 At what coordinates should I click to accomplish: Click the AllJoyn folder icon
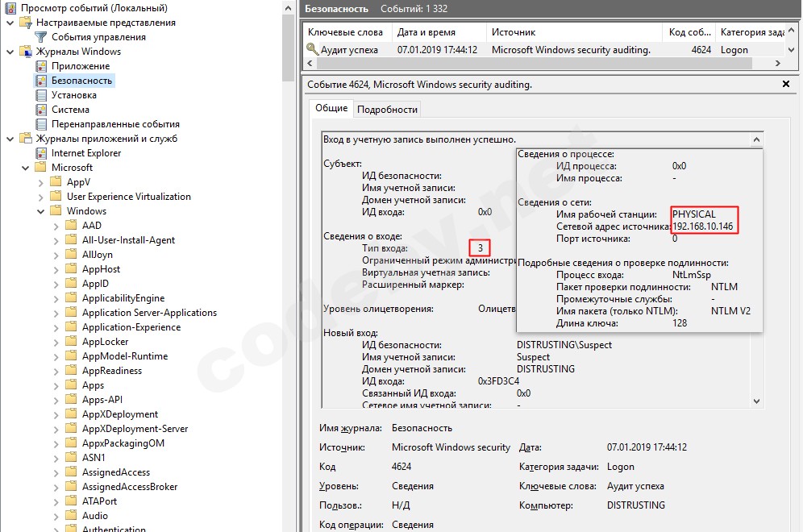tap(72, 255)
